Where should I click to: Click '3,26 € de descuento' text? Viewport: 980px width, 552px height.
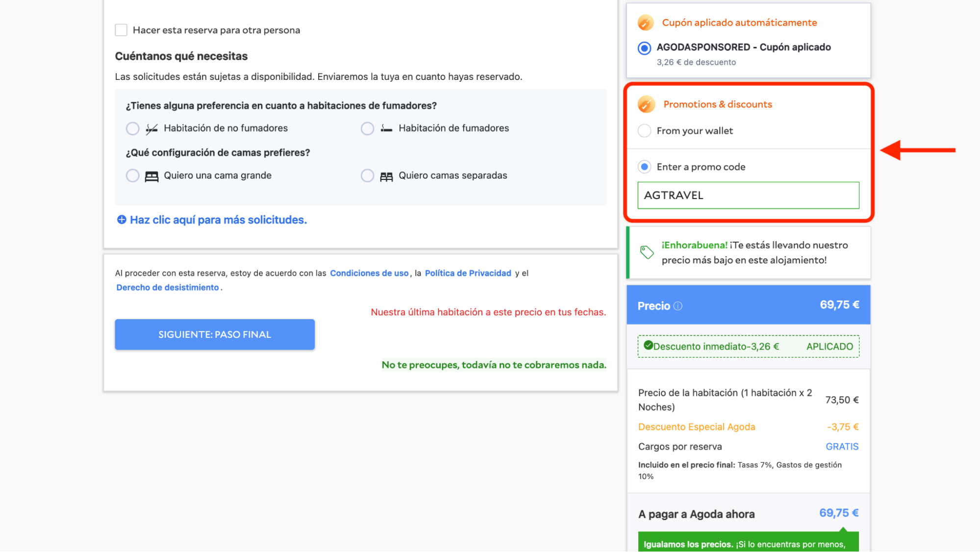[x=696, y=62]
